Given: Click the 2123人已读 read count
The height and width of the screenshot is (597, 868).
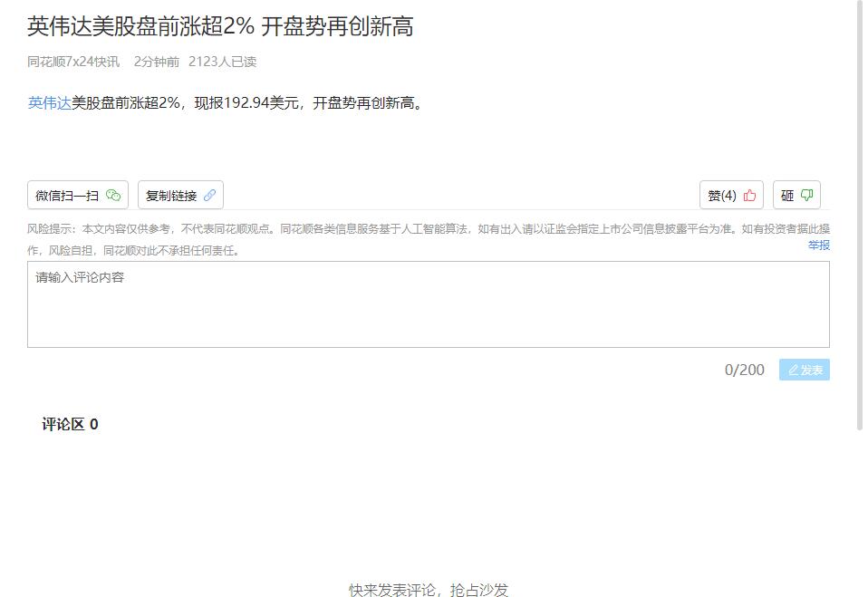Looking at the screenshot, I should click(x=223, y=62).
